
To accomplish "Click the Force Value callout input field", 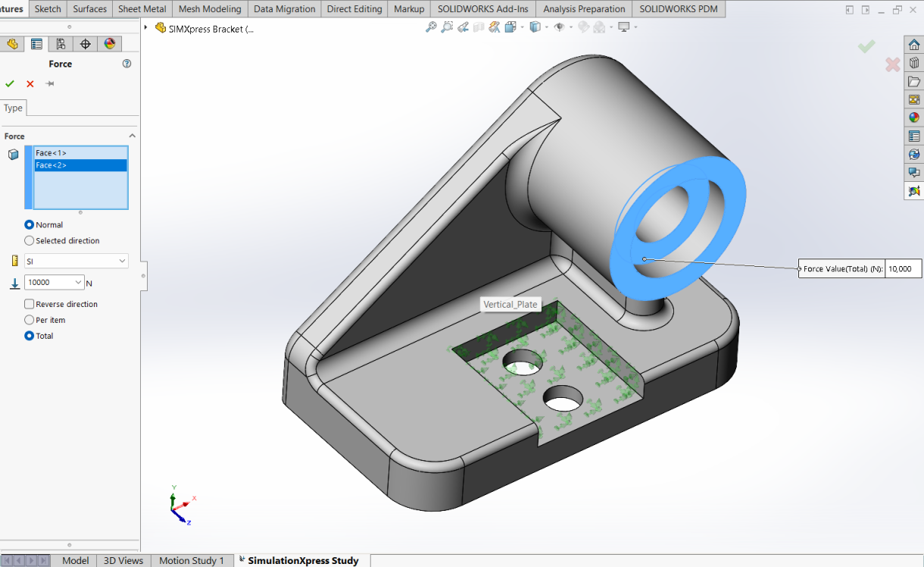I will [903, 269].
